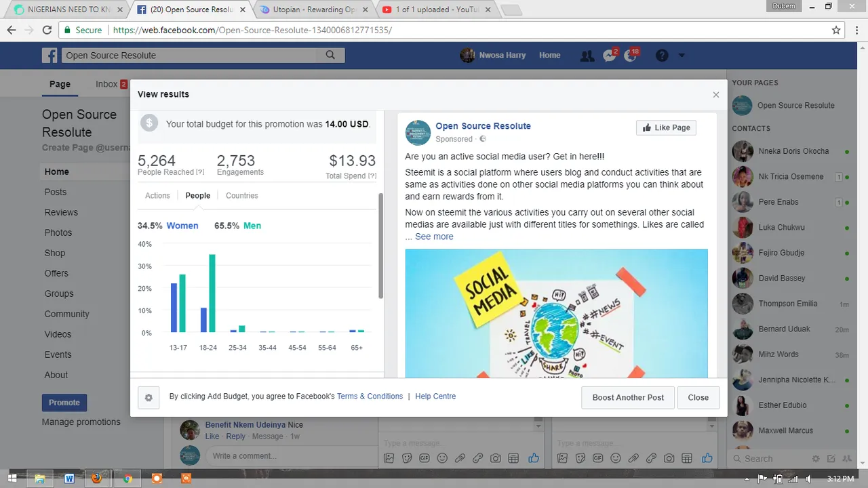Click the results panel vertical scrollbar
Image resolution: width=868 pixels, height=488 pixels.
pos(380,246)
